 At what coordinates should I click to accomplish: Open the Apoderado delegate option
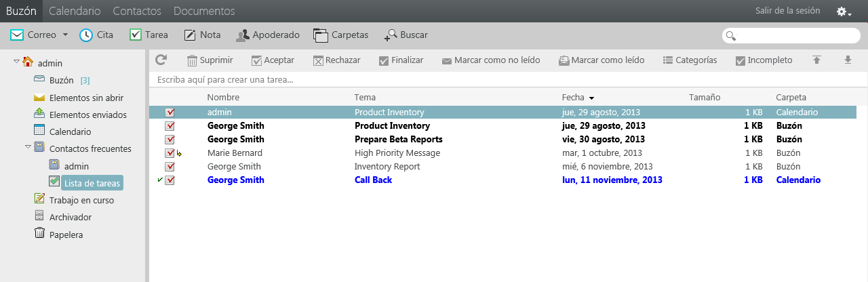click(x=267, y=35)
